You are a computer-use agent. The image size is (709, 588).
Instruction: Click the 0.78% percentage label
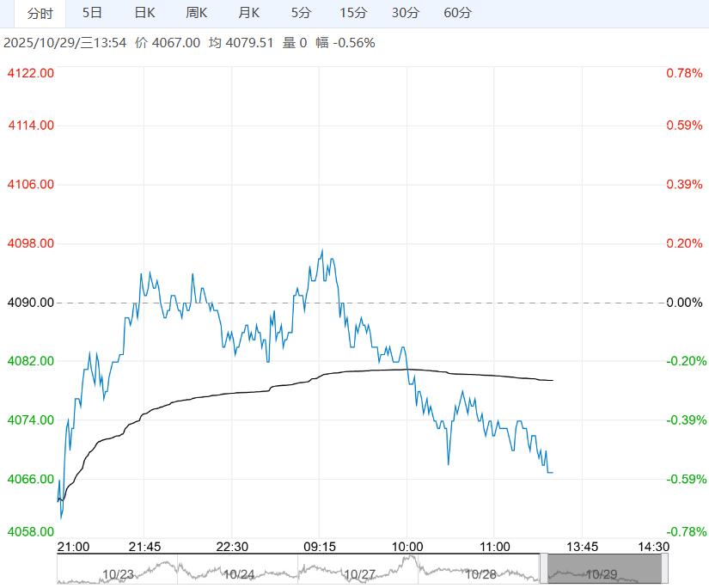(x=685, y=73)
